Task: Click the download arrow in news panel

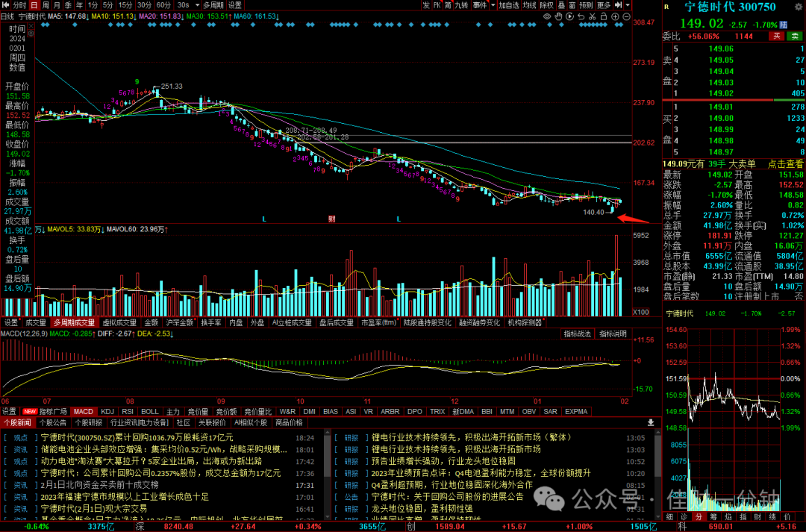Action: (x=650, y=422)
